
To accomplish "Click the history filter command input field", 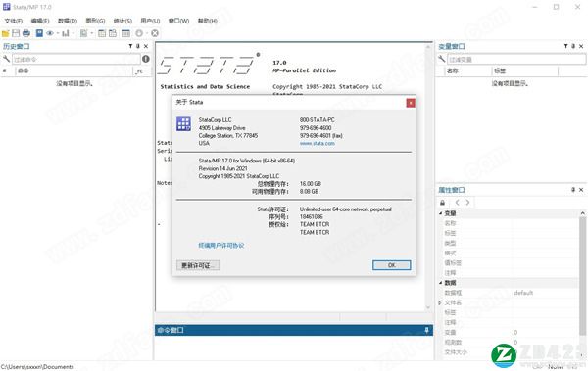I will click(76, 59).
